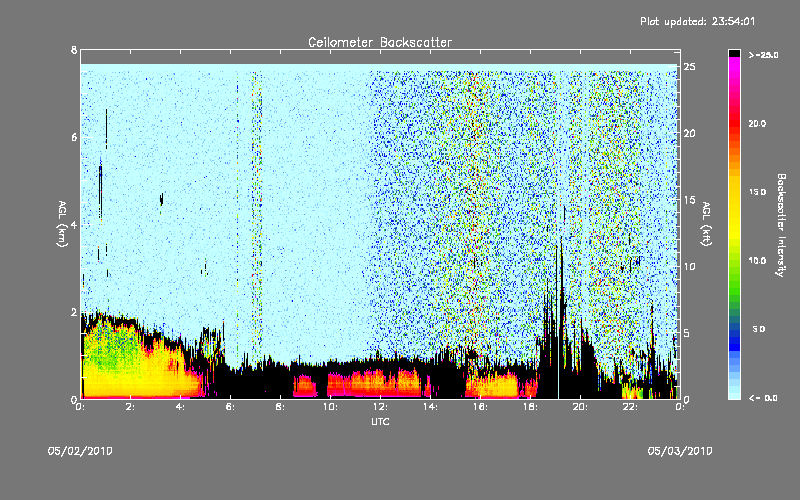
Task: Click the '16:' hour tick on the UTC axis
Action: pos(481,407)
